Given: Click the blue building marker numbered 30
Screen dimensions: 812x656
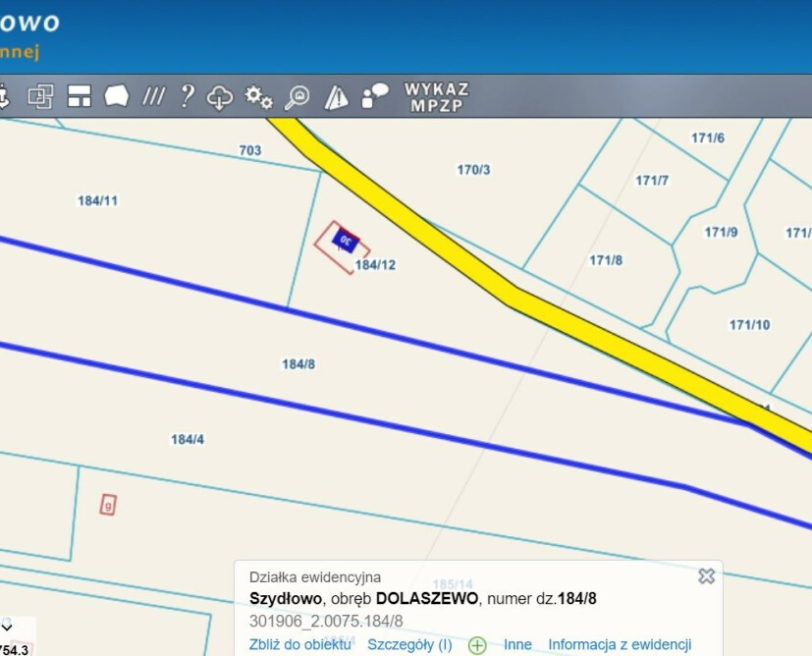Looking at the screenshot, I should (x=345, y=239).
